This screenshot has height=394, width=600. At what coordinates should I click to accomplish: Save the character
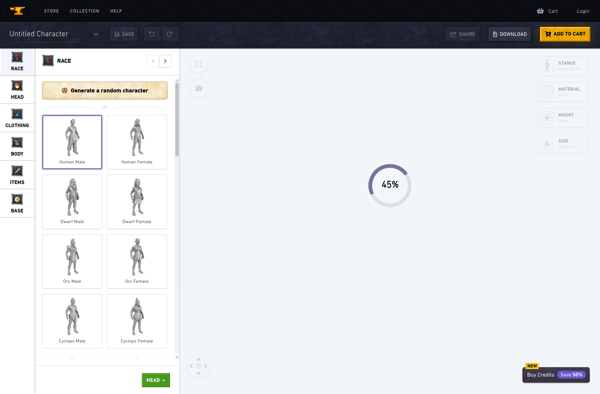coord(124,34)
